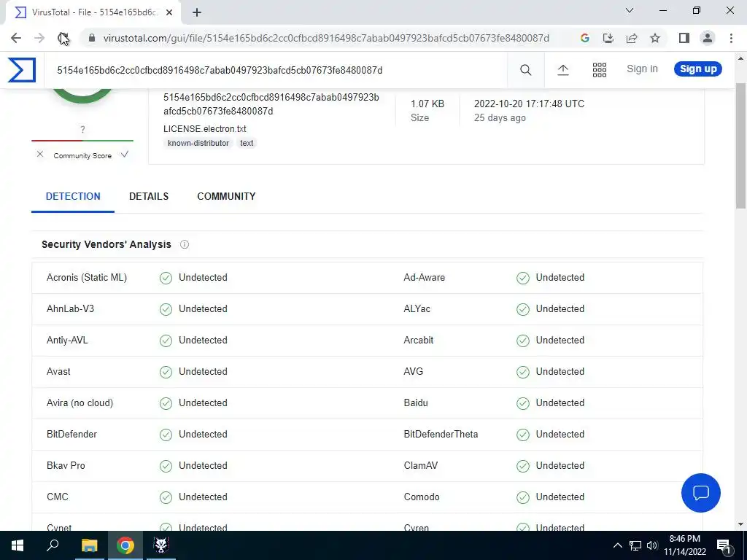Open Windows taskbar search
This screenshot has width=747, height=560.
click(53, 545)
